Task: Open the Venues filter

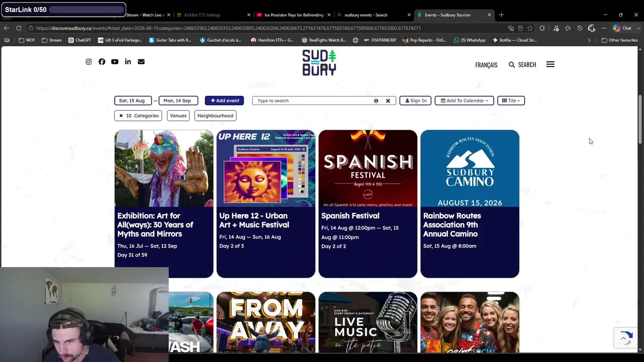Action: click(x=178, y=116)
